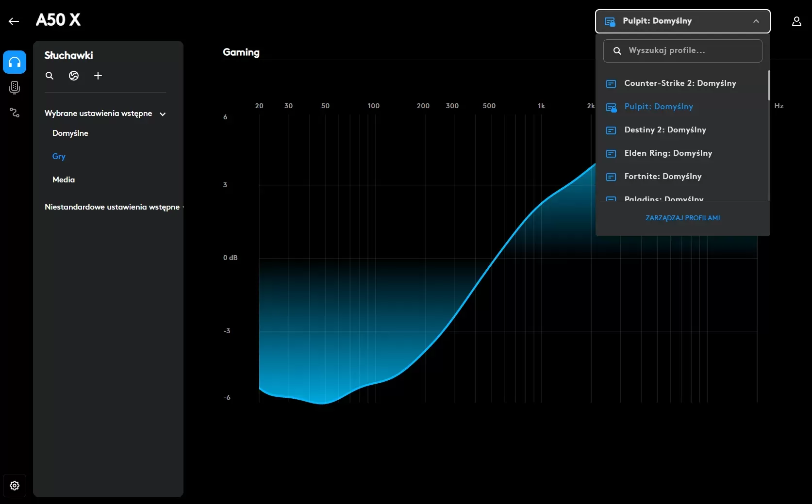Select the Domyślne preset
The width and height of the screenshot is (812, 504).
click(x=70, y=133)
